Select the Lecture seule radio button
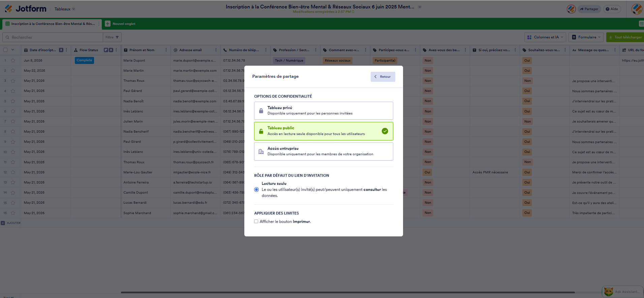 [256, 190]
